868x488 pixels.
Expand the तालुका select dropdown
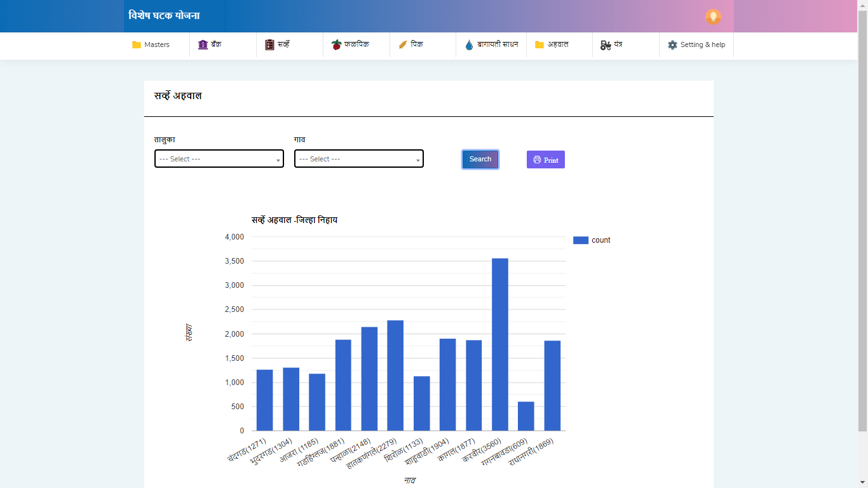pyautogui.click(x=219, y=159)
